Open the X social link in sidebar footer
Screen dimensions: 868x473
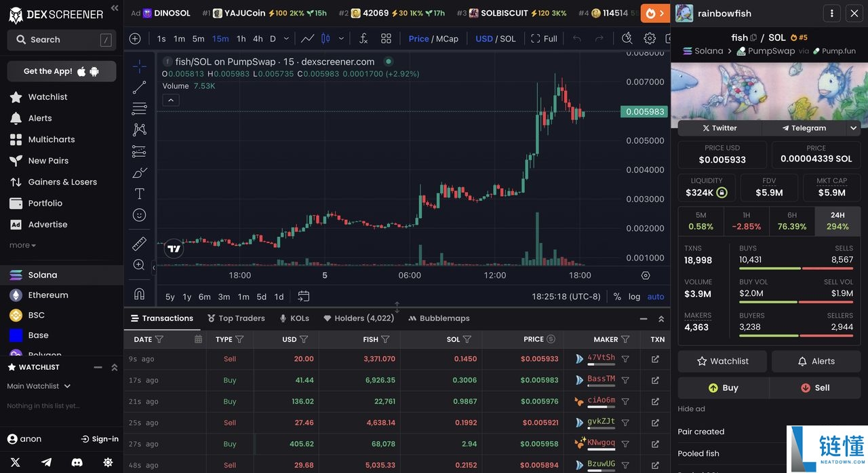tap(16, 462)
